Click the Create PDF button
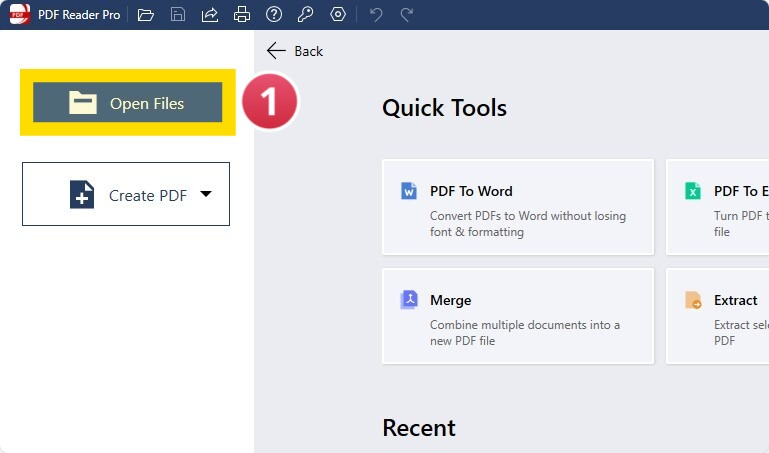This screenshot has width=769, height=453. 126,194
